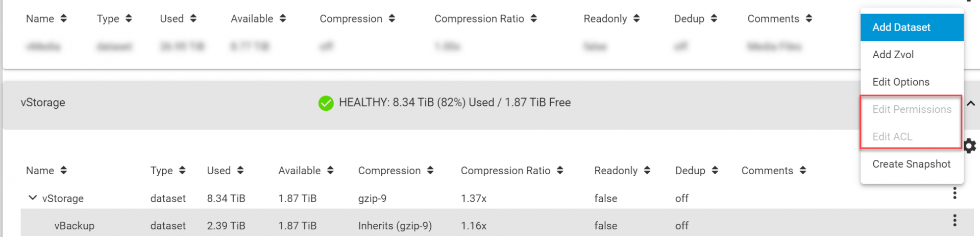
Task: Sort upper table by Type column arrows
Action: click(x=129, y=18)
